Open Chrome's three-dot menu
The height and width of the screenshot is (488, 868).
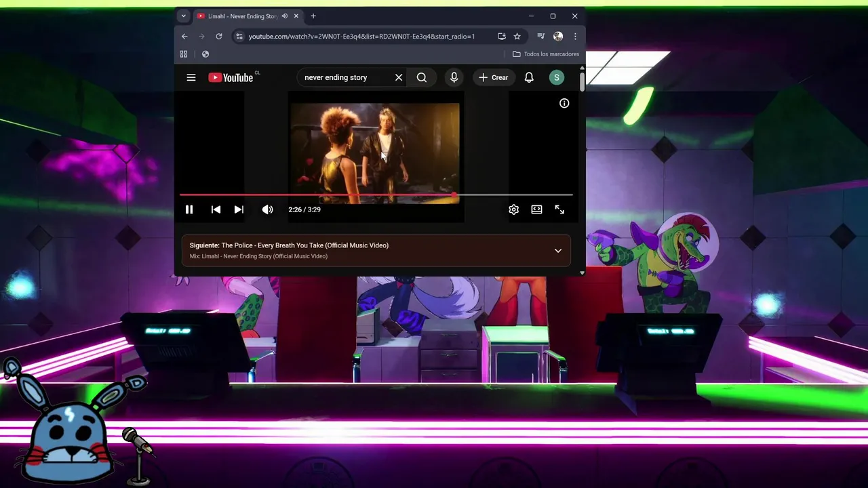(x=575, y=37)
